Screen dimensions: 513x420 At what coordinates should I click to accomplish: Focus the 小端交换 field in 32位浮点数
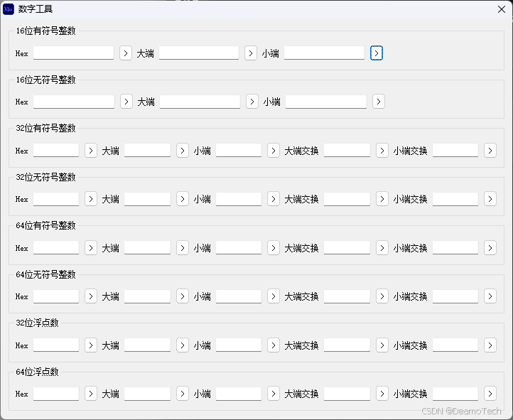click(x=455, y=345)
